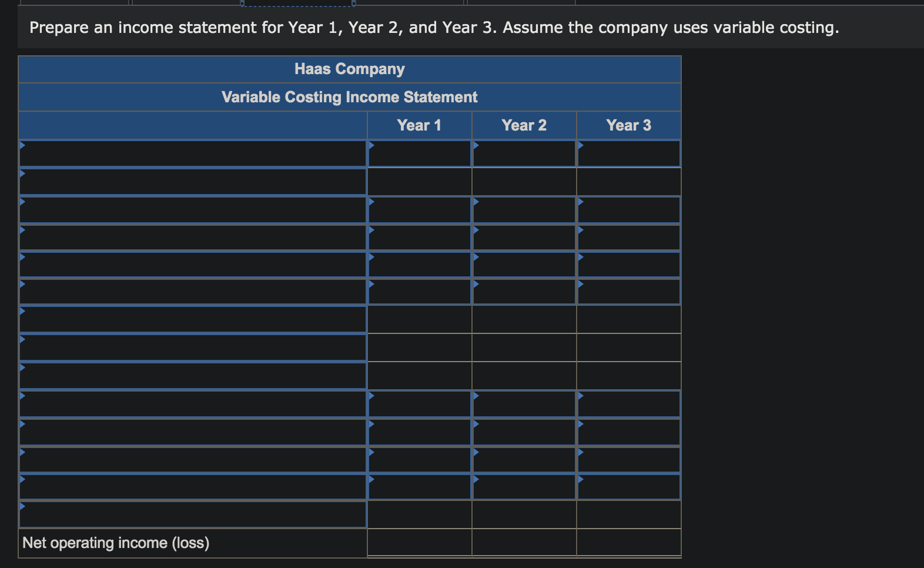Open the thirteenth row's account label dropdown
The height and width of the screenshot is (568, 924).
tap(193, 487)
